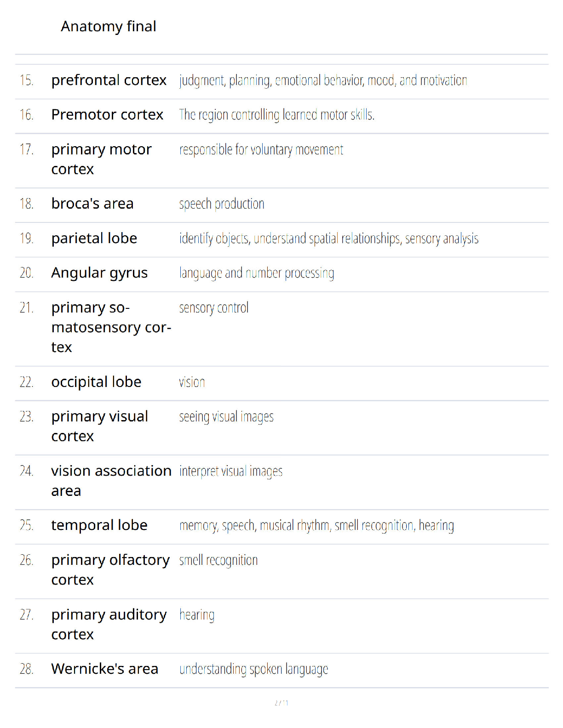This screenshot has height=728, width=563.
Task: Select the term 'prefrontal cortex'
Action: coord(109,80)
